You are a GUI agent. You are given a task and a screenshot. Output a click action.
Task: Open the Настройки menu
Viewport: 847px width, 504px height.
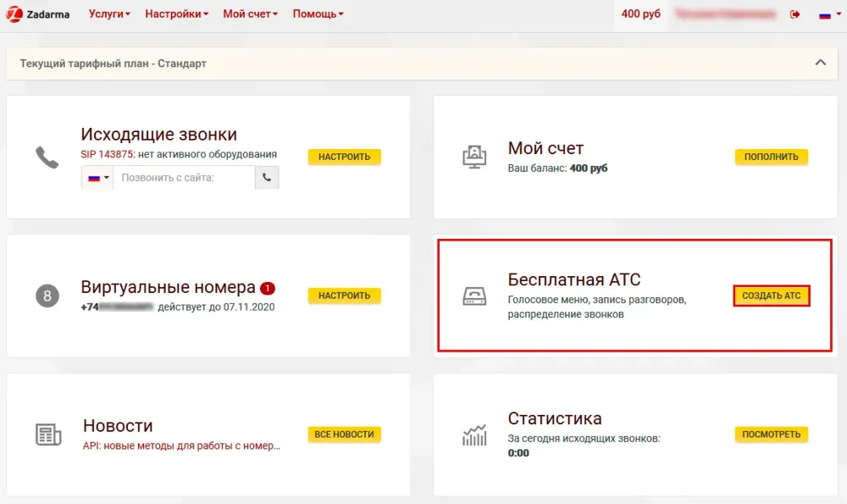pyautogui.click(x=176, y=14)
